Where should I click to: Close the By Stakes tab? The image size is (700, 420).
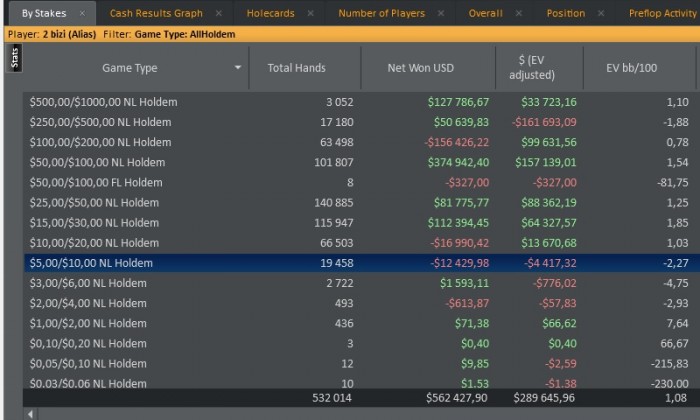[x=81, y=14]
